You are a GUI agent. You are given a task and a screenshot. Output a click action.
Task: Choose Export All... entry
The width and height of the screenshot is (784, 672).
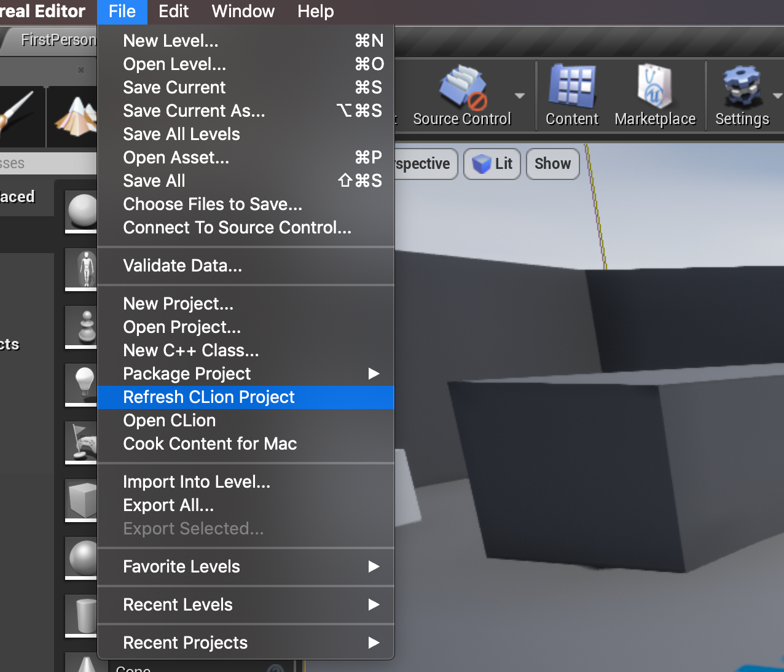(x=246, y=505)
